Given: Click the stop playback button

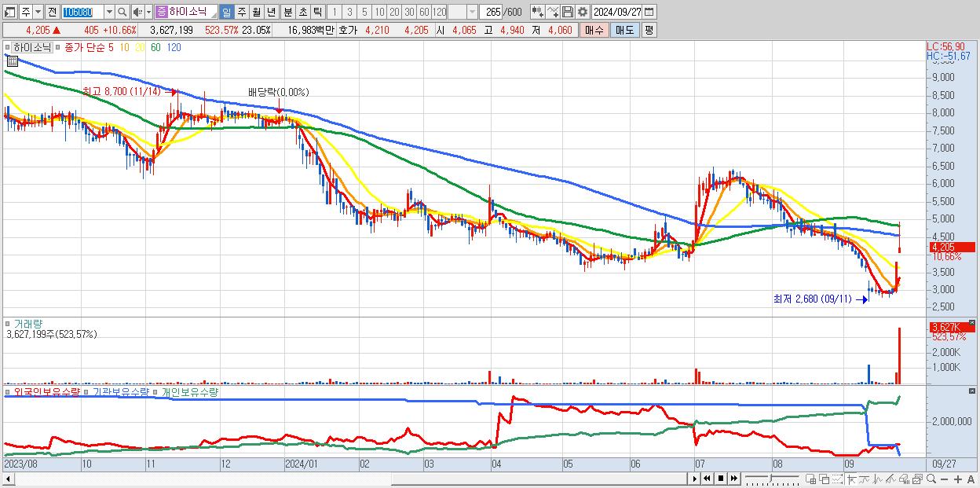Looking at the screenshot, I should point(721,479).
